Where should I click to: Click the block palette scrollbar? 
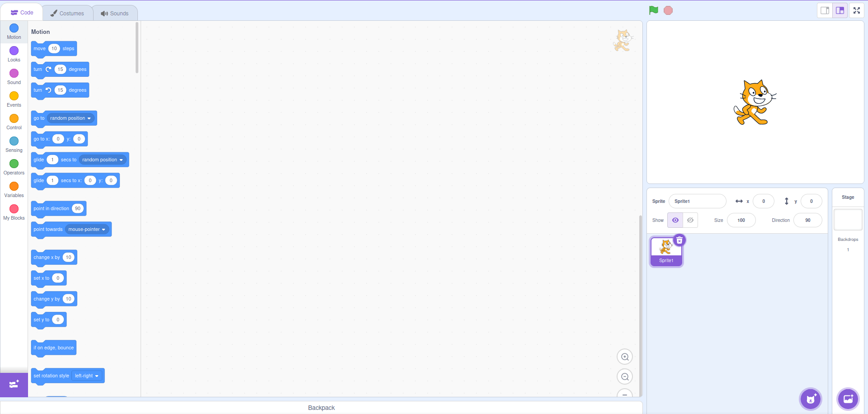coord(137,47)
